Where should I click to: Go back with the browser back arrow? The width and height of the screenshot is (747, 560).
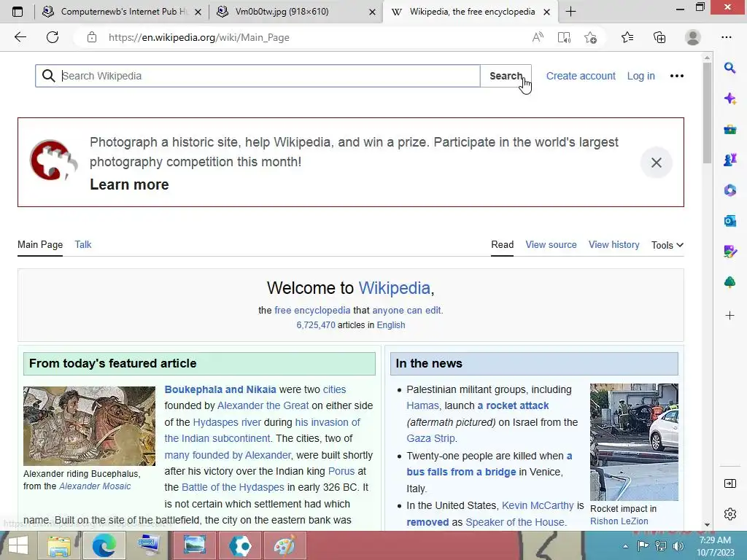coord(20,37)
